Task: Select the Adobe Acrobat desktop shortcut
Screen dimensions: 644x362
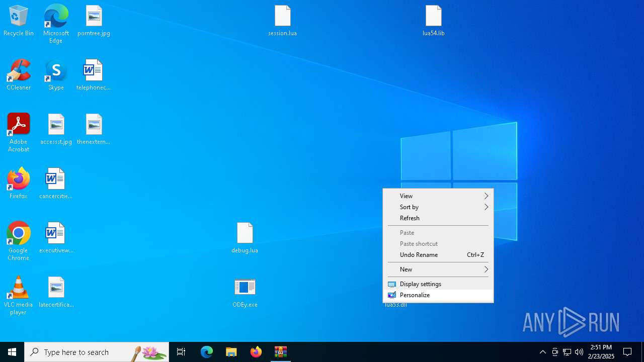Action: point(19,133)
